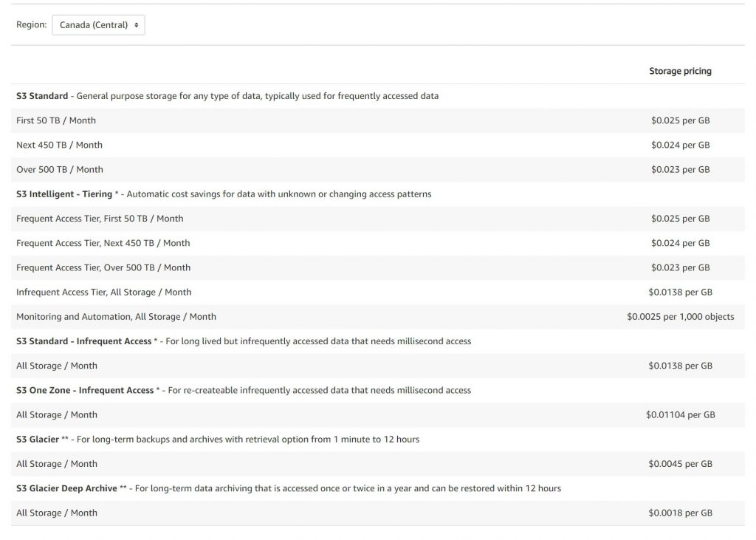Select "All Storage / Month" under S3 Glacier Deep Archive
This screenshot has width=756, height=540.
[57, 513]
